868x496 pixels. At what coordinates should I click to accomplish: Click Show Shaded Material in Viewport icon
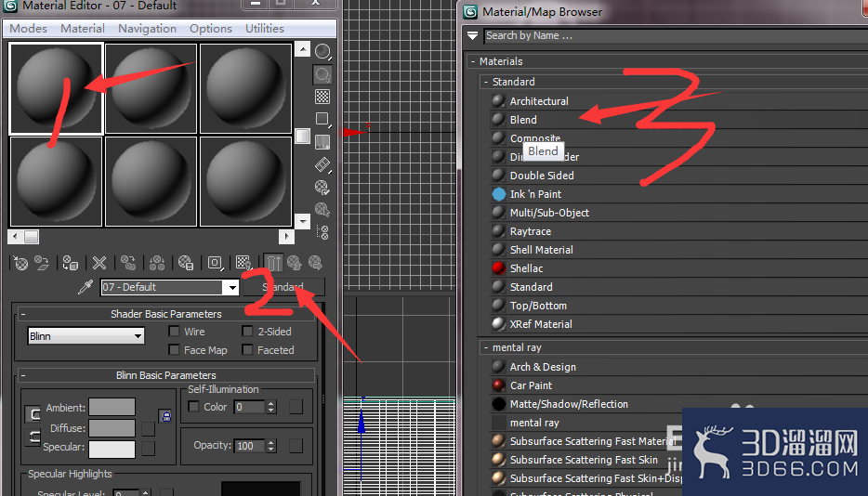point(244,263)
